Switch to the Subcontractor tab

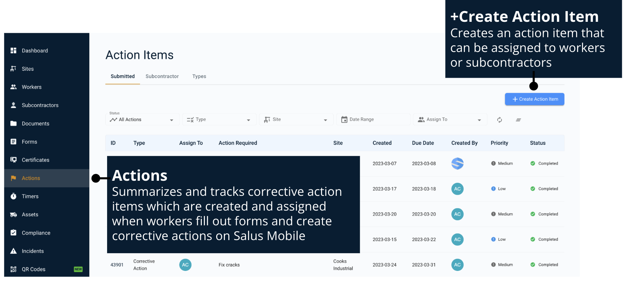coord(162,76)
